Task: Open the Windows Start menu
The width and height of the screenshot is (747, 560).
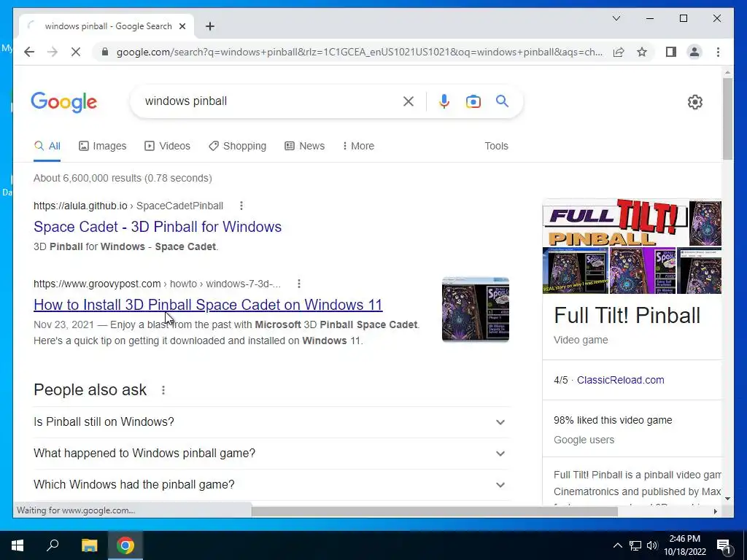Action: pos(18,545)
